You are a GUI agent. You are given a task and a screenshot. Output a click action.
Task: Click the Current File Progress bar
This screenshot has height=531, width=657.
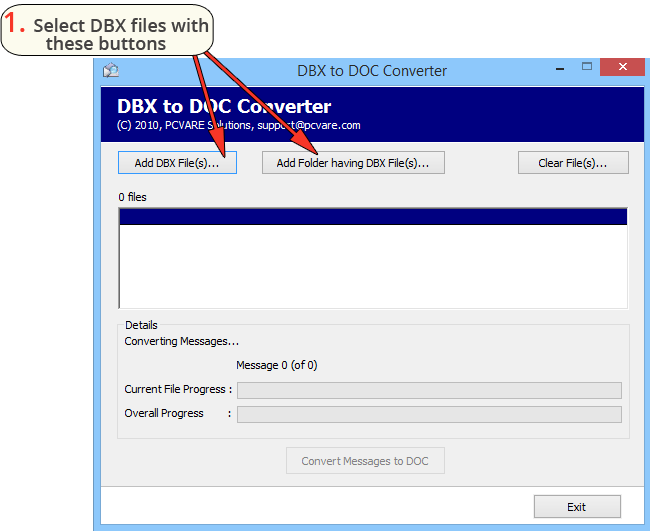(x=429, y=390)
